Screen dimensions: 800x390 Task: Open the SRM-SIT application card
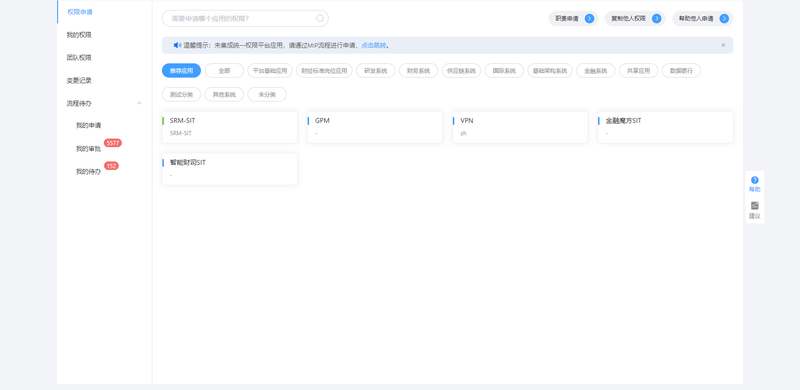click(230, 127)
